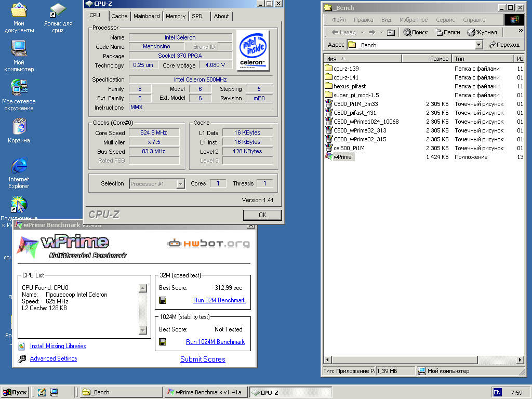The height and width of the screenshot is (399, 532).
Task: Click the hwbot.org logo in wPrime
Action: pos(209,244)
